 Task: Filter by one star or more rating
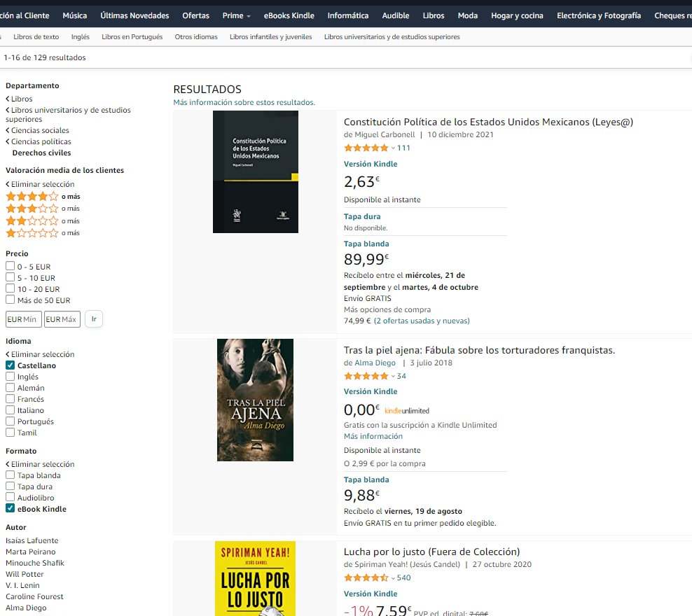[x=42, y=233]
